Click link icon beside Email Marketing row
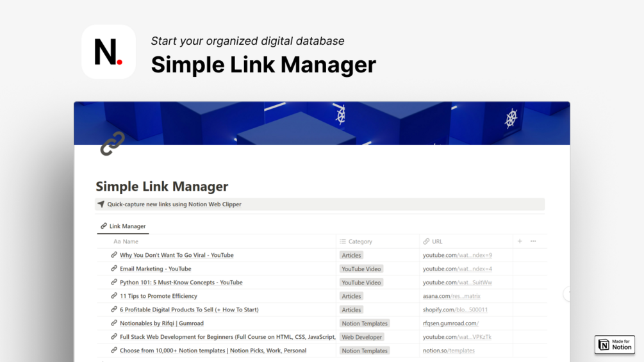 tap(114, 268)
